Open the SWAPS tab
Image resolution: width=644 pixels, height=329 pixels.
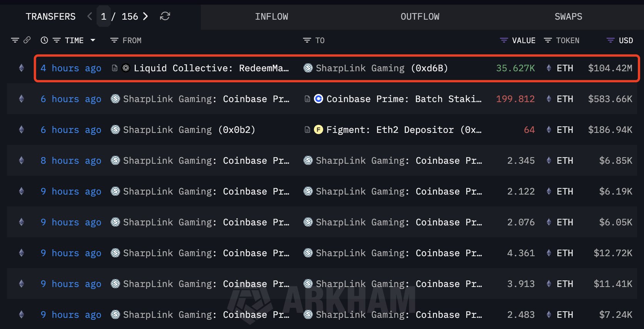point(568,17)
